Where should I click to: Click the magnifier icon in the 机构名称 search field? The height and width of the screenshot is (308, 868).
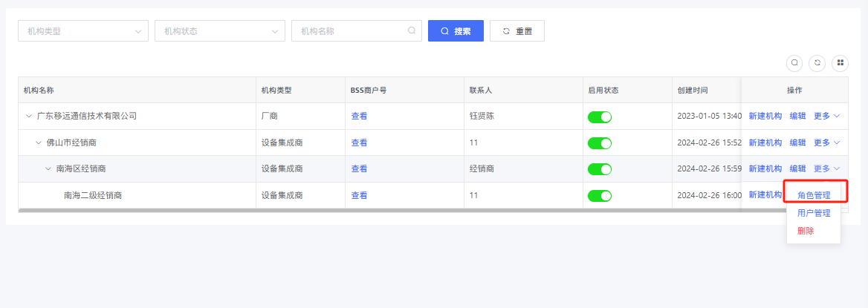(x=412, y=31)
